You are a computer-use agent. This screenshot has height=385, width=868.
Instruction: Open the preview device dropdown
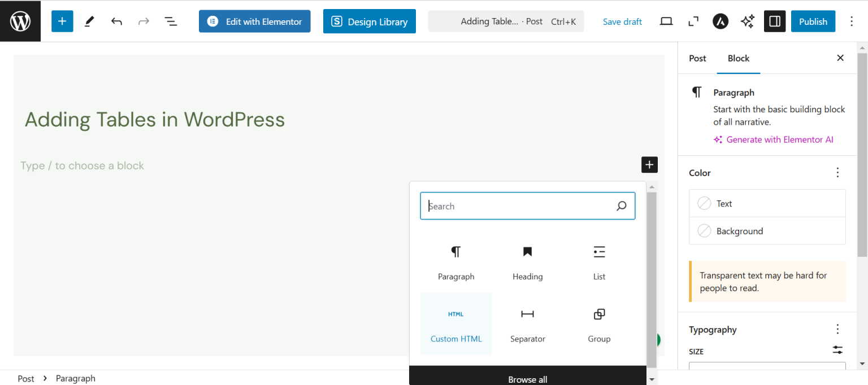[666, 21]
